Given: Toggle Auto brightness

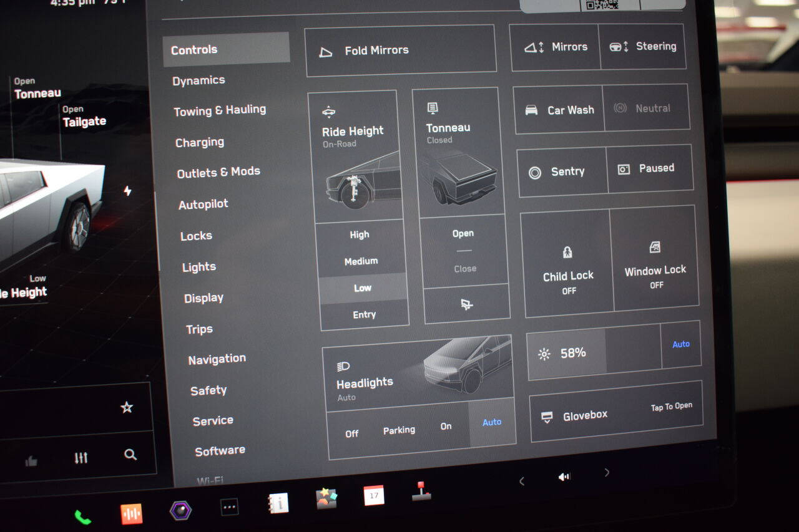Looking at the screenshot, I should tap(681, 344).
